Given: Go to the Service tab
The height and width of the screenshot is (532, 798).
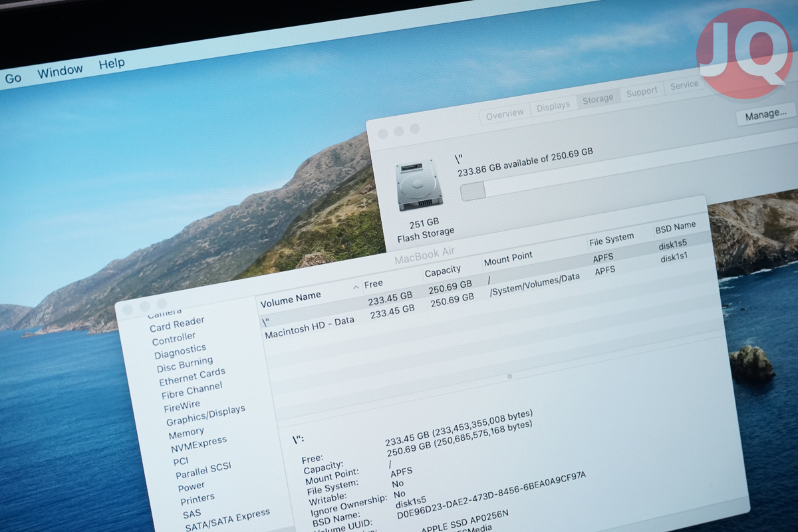Looking at the screenshot, I should tap(684, 85).
